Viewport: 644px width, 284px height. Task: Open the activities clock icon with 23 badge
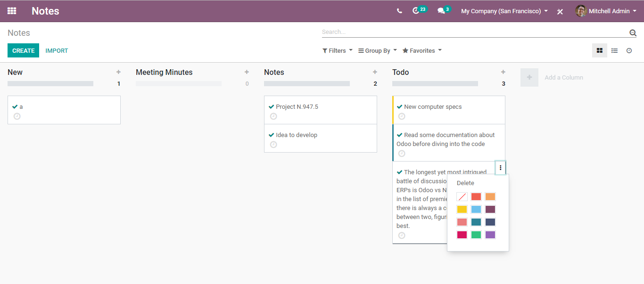coord(416,11)
